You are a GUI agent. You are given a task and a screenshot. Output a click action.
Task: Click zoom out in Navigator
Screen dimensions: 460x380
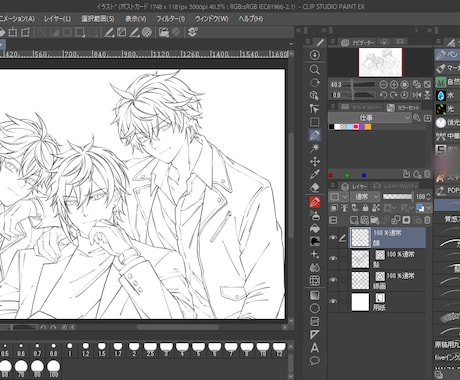click(x=383, y=85)
